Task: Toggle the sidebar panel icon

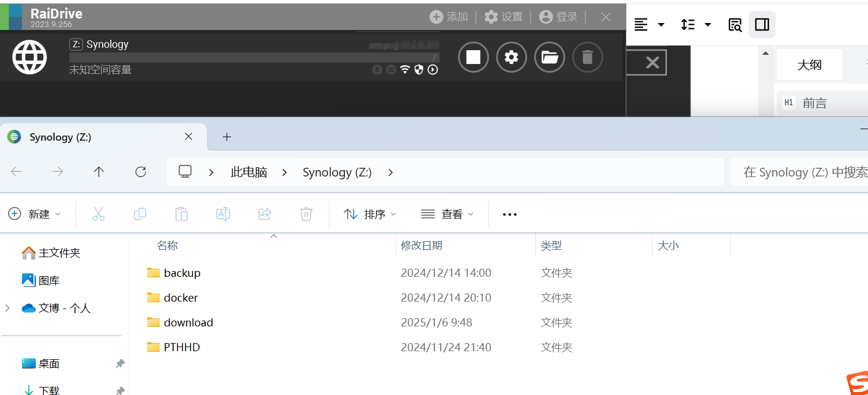Action: click(x=762, y=24)
